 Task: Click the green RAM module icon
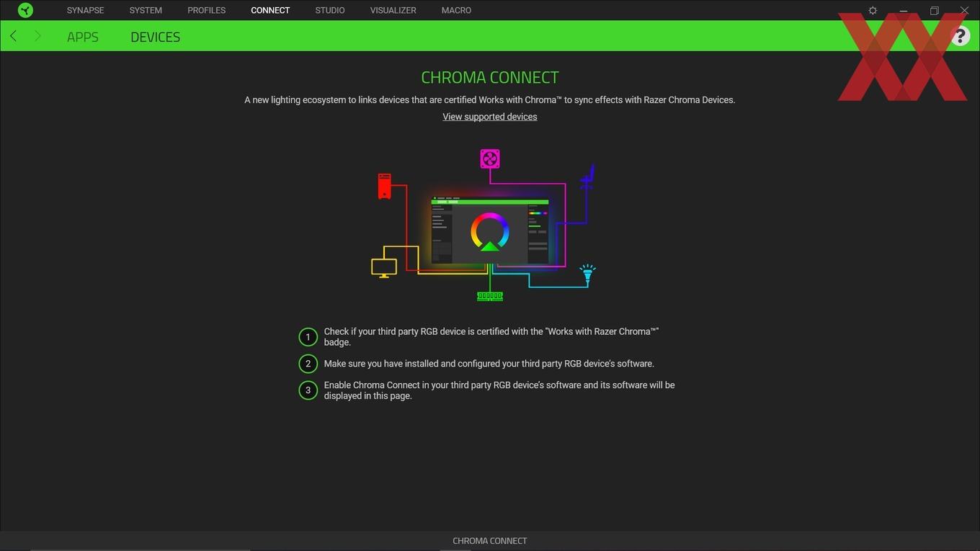pyautogui.click(x=490, y=296)
